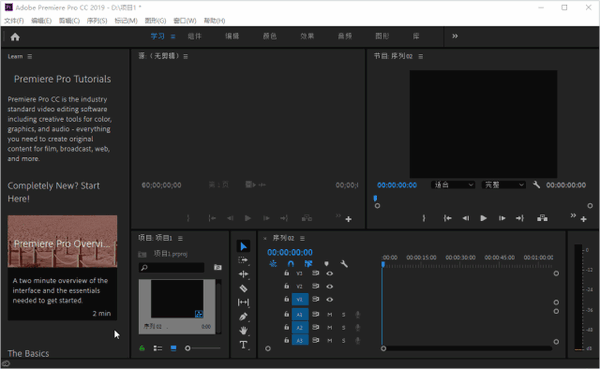Click find/new bin icon beside project search
Viewport: 600px width, 369px height.
click(218, 267)
